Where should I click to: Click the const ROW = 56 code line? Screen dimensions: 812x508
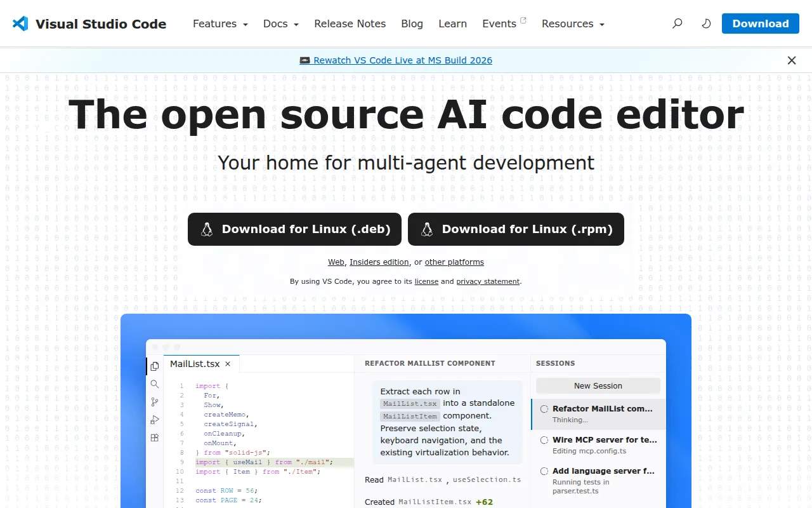pos(226,491)
